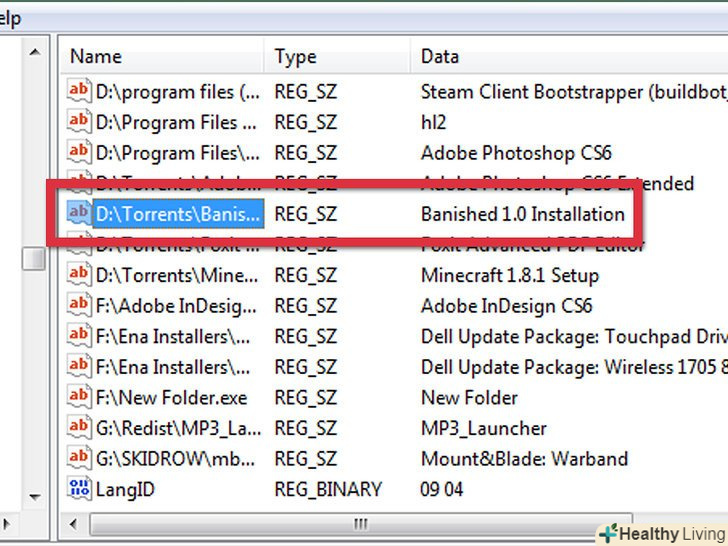Image resolution: width=728 pixels, height=546 pixels.
Task: Select the D:\Program Files ... hl2 entry name
Action: 176,123
